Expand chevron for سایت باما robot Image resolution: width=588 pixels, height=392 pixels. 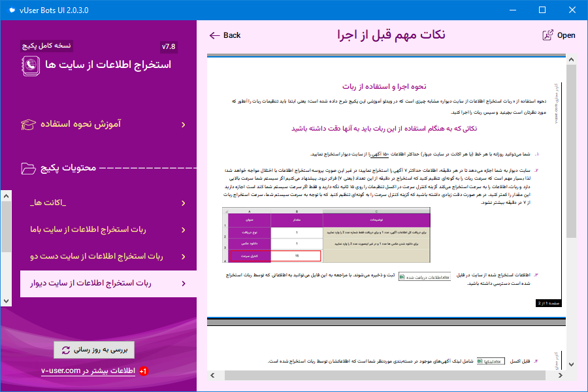click(x=184, y=229)
